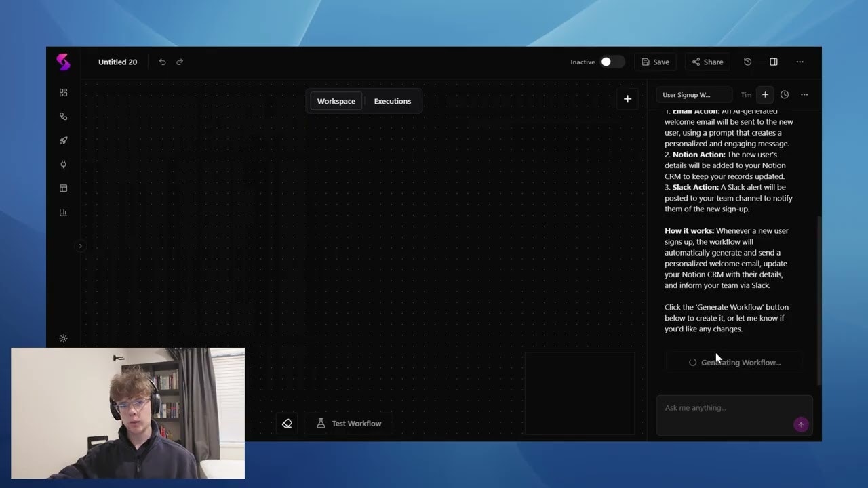Send the chat message arrow button
This screenshot has width=868, height=488.
point(801,425)
